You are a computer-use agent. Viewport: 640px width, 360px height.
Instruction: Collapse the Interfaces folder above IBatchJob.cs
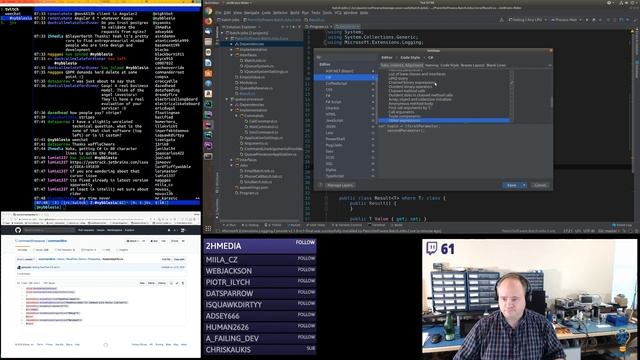231,55
